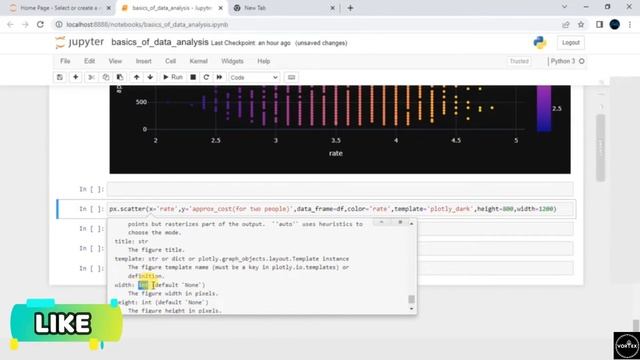Share this page icon in address bar
The width and height of the screenshot is (640, 360).
pyautogui.click(x=566, y=24)
